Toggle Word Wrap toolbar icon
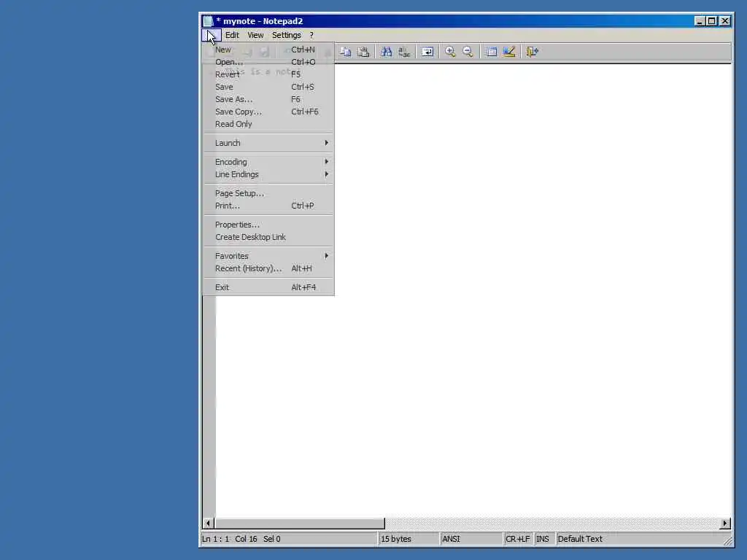The height and width of the screenshot is (560, 747). tap(427, 52)
